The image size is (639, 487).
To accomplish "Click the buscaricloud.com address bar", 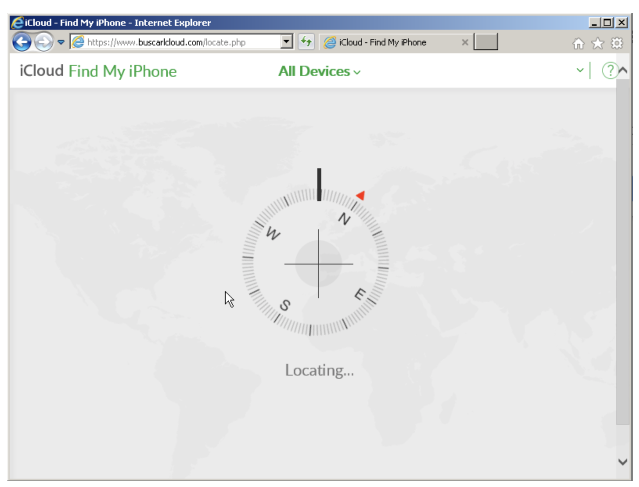I will [181, 42].
